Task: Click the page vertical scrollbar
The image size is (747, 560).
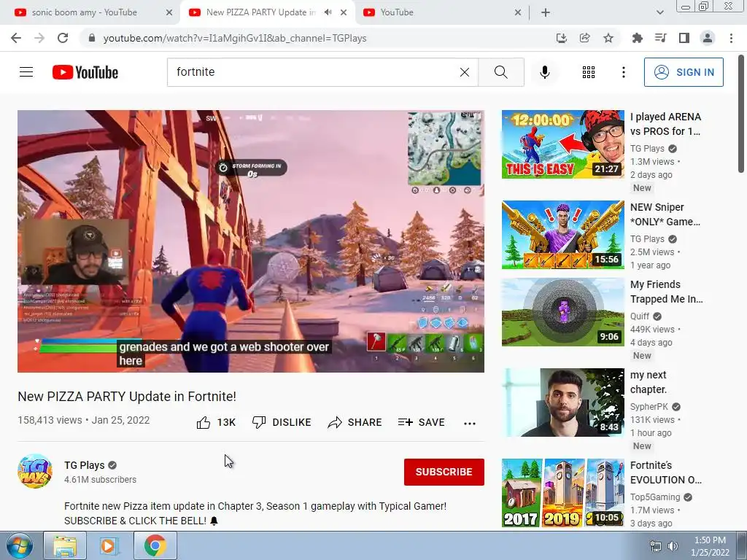Action: pyautogui.click(x=741, y=114)
